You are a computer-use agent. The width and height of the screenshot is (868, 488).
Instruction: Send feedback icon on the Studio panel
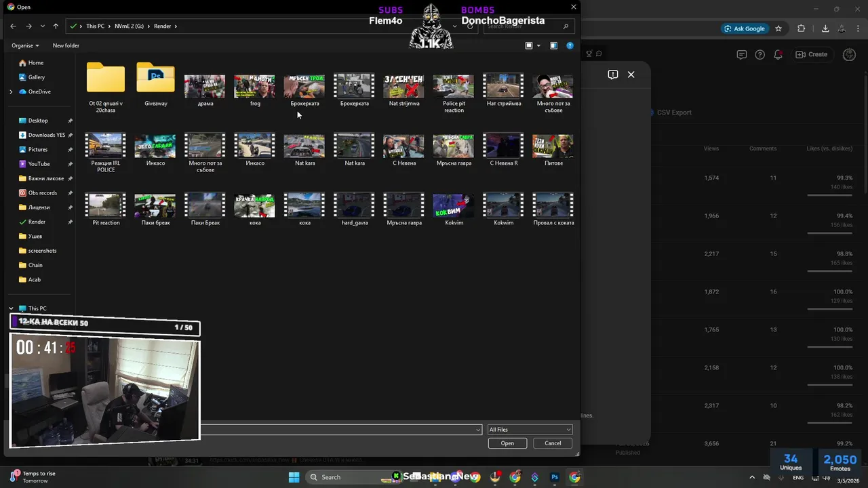613,75
